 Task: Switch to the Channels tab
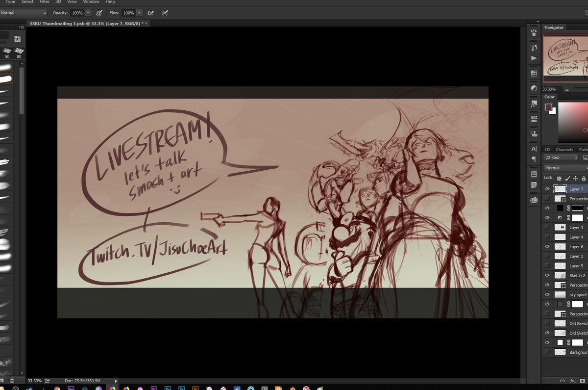[564, 149]
